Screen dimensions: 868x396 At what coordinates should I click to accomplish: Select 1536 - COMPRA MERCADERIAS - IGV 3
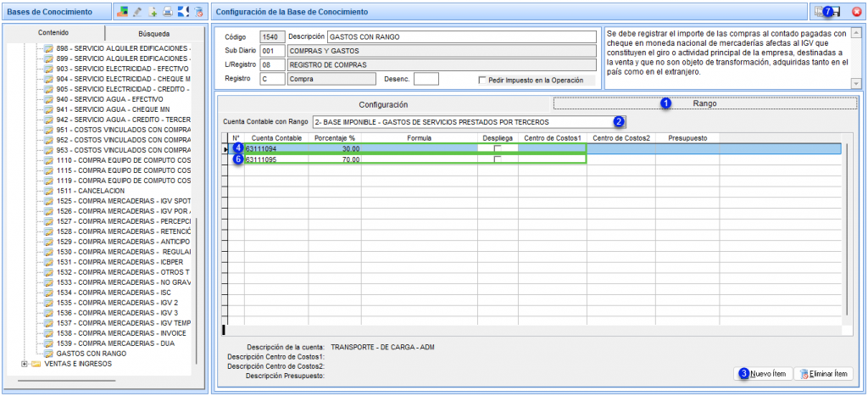pyautogui.click(x=117, y=313)
